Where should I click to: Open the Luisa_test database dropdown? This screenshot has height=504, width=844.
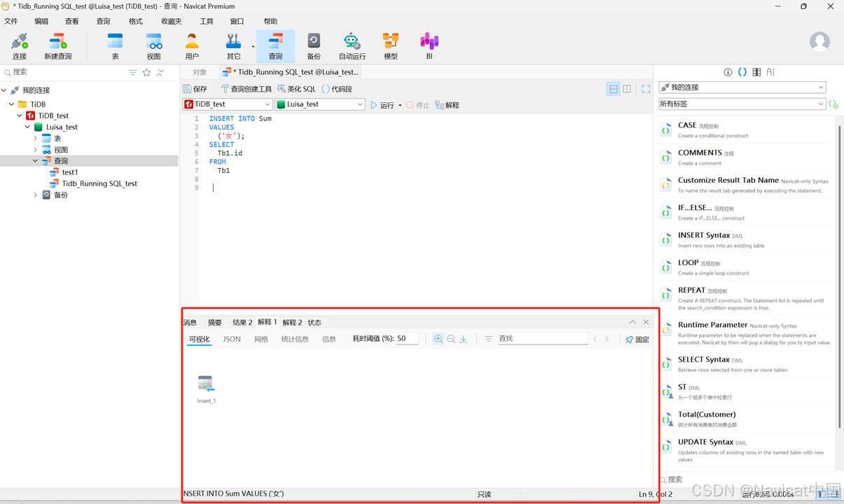point(320,104)
